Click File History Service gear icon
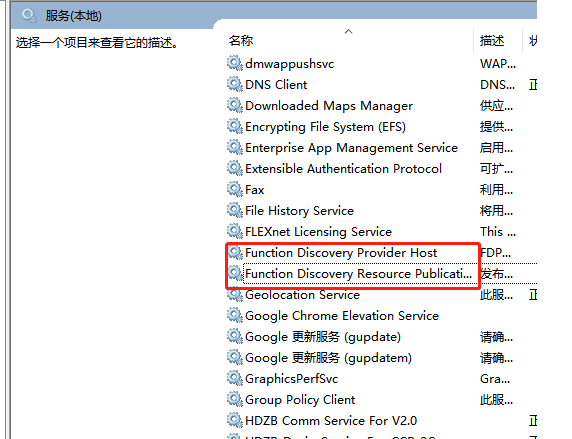 point(235,210)
